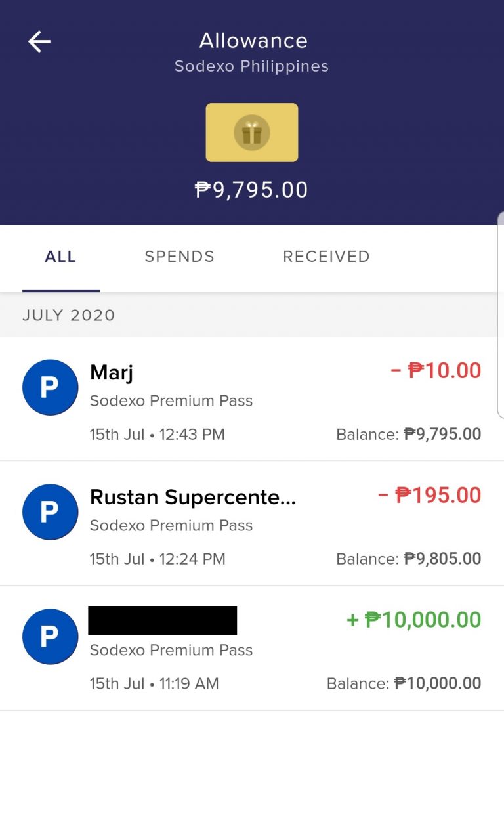
Task: Tap the ₱9,795.00 card balance total
Action: coord(252,190)
